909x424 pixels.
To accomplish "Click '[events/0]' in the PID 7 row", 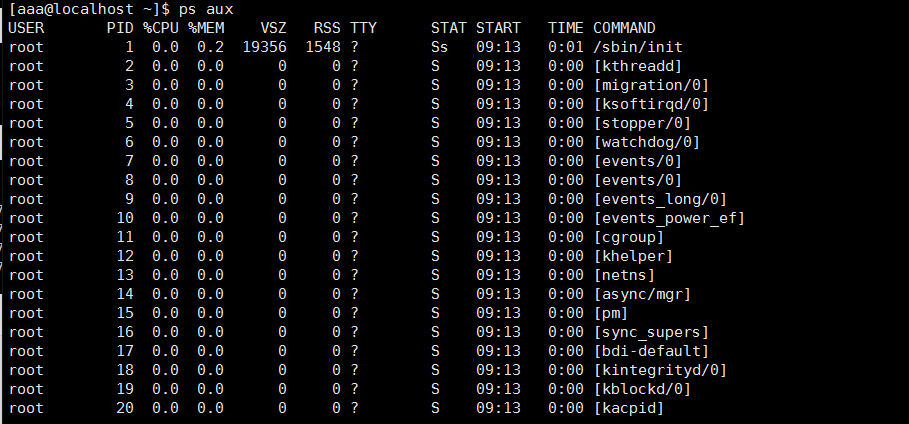I will [638, 161].
